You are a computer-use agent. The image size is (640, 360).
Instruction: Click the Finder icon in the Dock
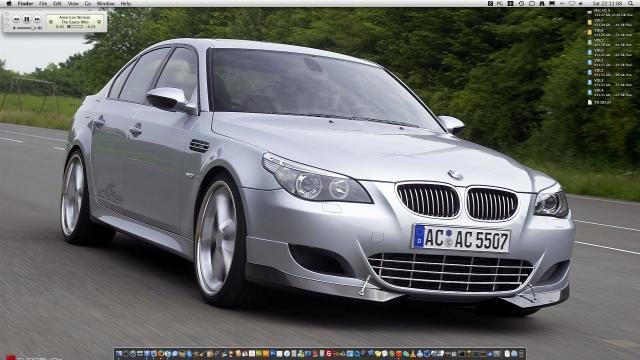tap(119, 354)
